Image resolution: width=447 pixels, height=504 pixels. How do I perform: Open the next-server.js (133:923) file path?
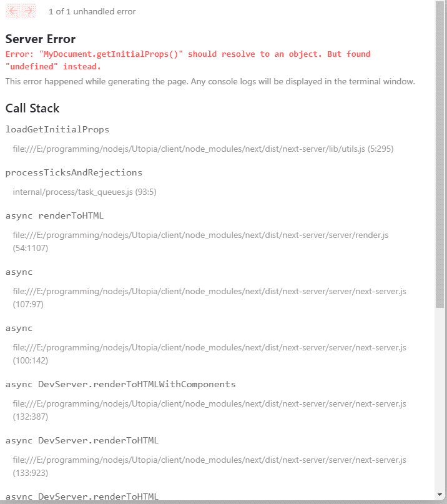pos(210,467)
